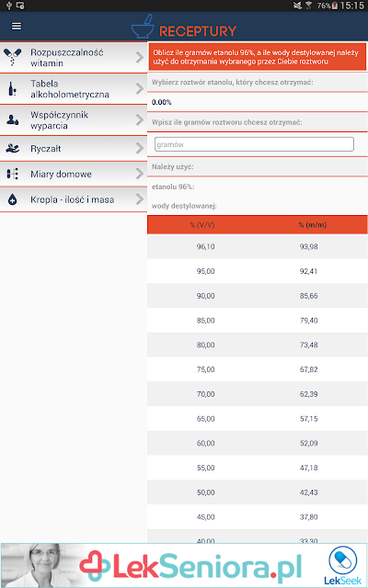
Task: Focus the gramów input field
Action: click(254, 144)
